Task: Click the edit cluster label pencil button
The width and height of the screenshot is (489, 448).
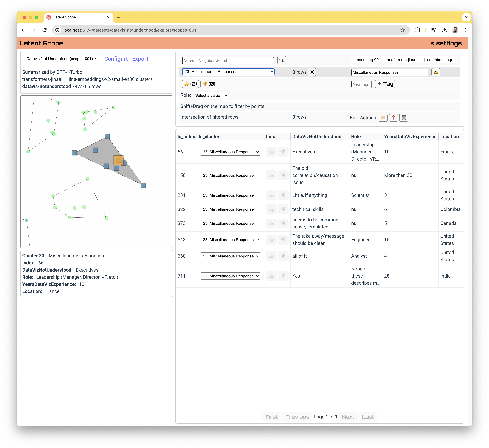Action: tap(436, 72)
